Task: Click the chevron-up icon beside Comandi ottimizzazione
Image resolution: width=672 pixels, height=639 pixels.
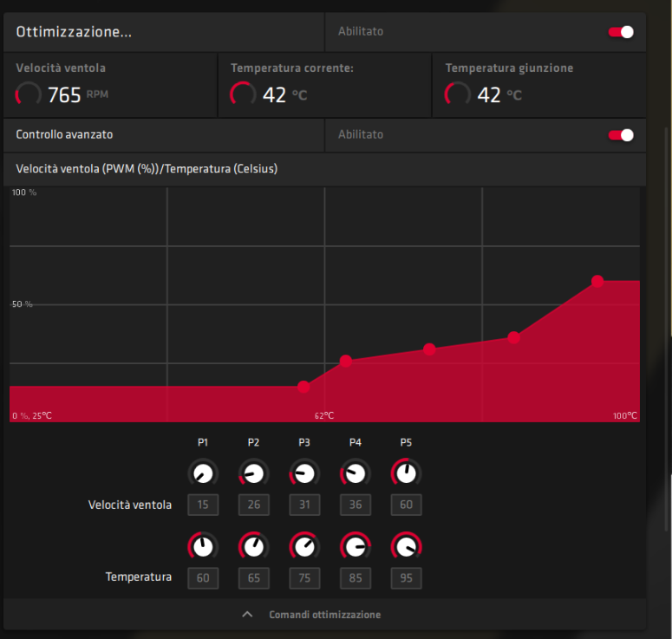Action: (x=247, y=615)
